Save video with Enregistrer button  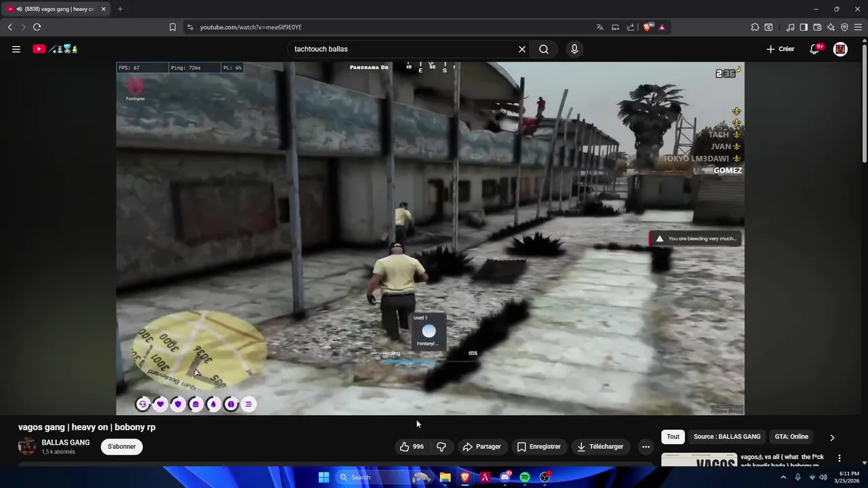click(539, 447)
